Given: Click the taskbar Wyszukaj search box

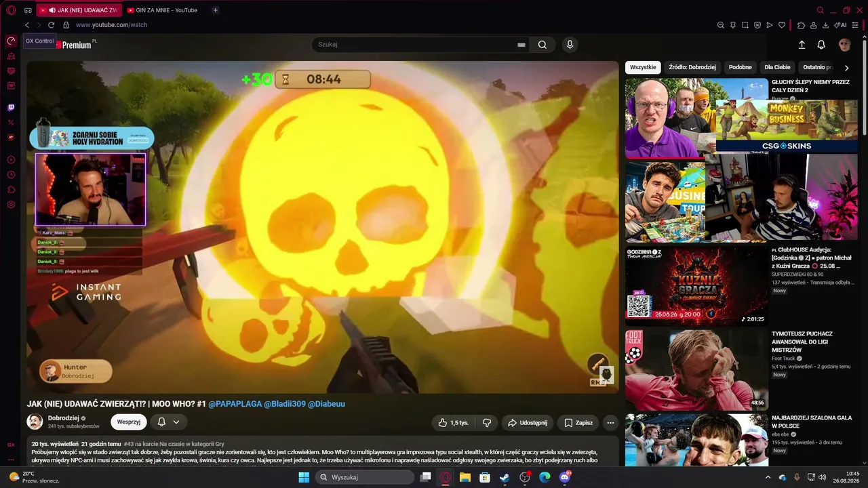Looking at the screenshot, I should [365, 477].
